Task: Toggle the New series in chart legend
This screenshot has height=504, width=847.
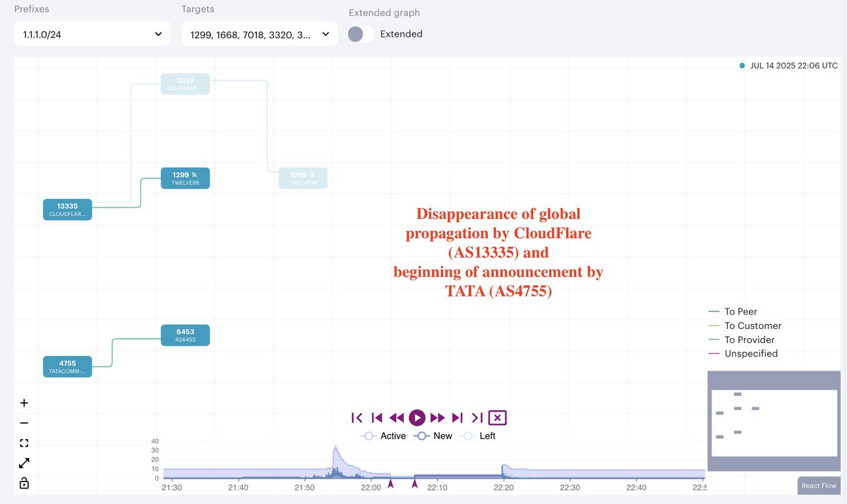Action: pos(433,436)
